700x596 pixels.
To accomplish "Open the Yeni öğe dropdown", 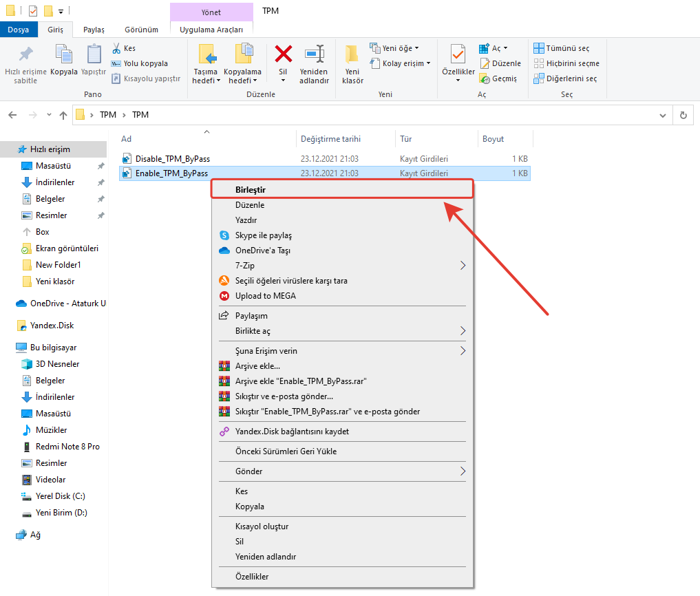I will tap(395, 48).
